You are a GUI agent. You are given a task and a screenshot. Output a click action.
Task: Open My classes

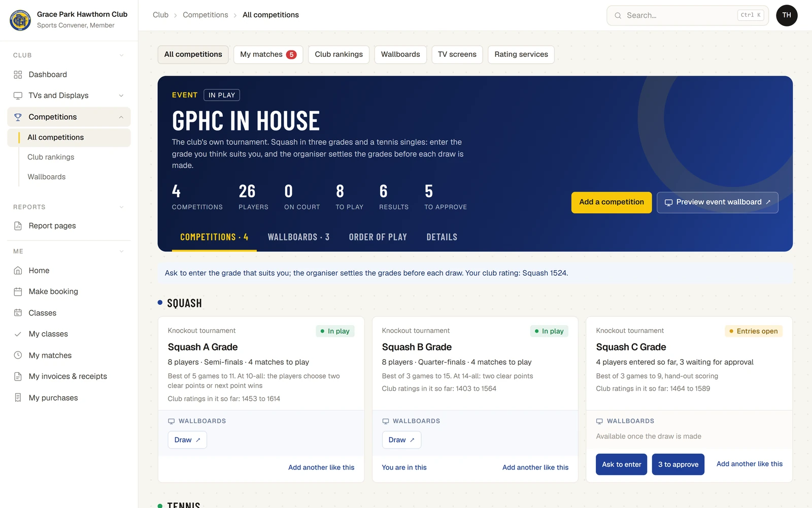pos(69,334)
